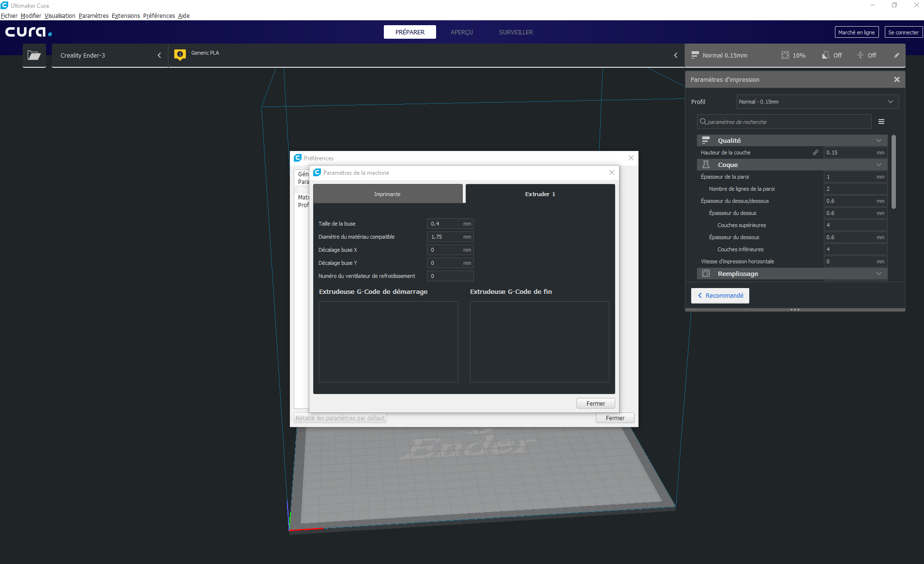Click the Couches supérieures value field
The width and height of the screenshot is (924, 564).
pos(856,225)
